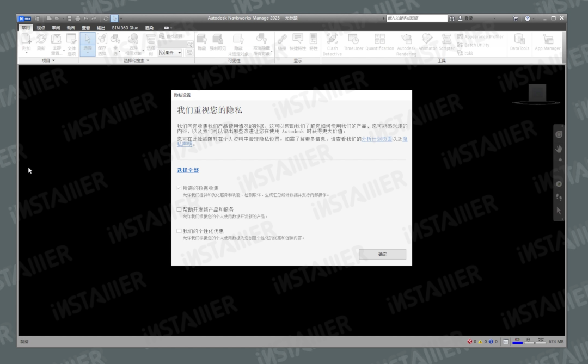Open dropdown arrow under 选择 tool

pyautogui.click(x=87, y=52)
